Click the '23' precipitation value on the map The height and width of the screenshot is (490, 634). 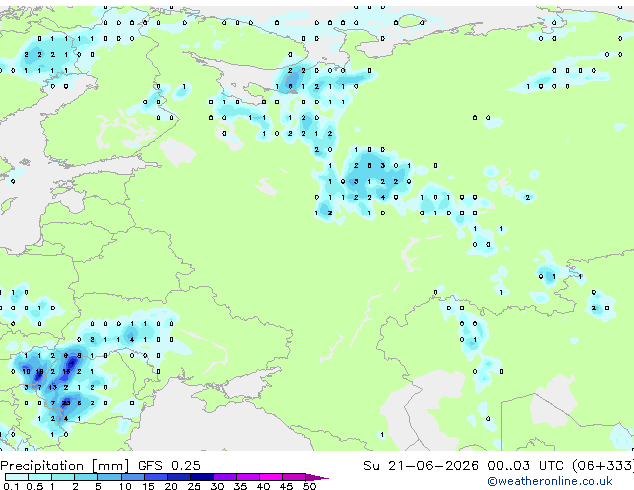tap(66, 403)
